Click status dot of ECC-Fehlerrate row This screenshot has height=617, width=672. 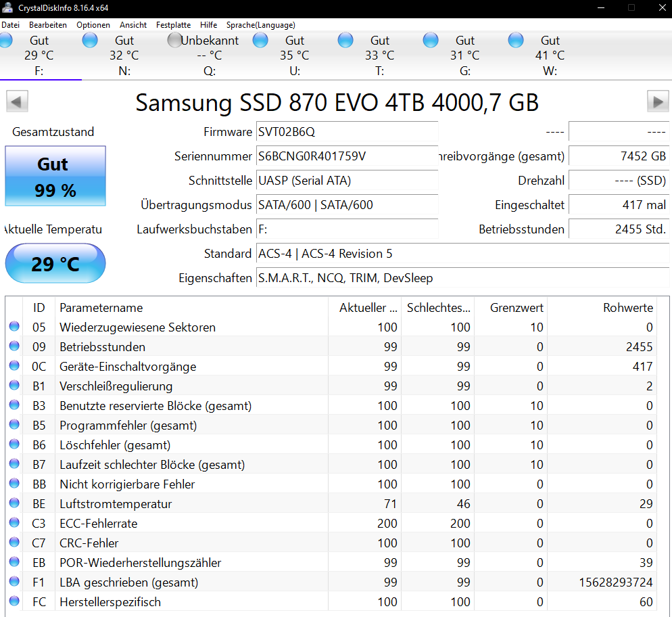click(15, 523)
